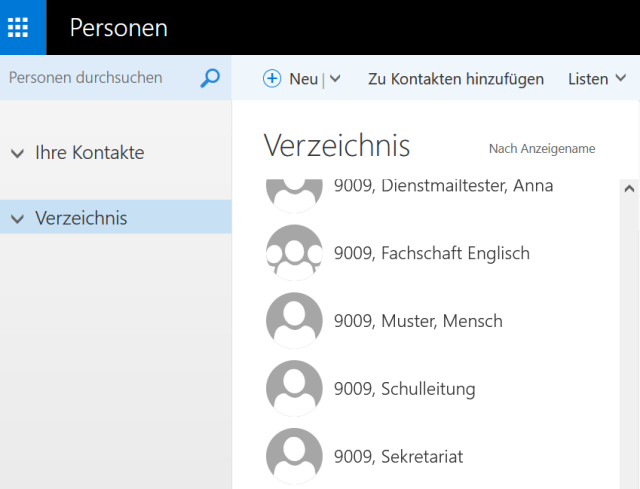Open the app launcher grid icon
Viewport: 640px width, 489px height.
pos(23,27)
